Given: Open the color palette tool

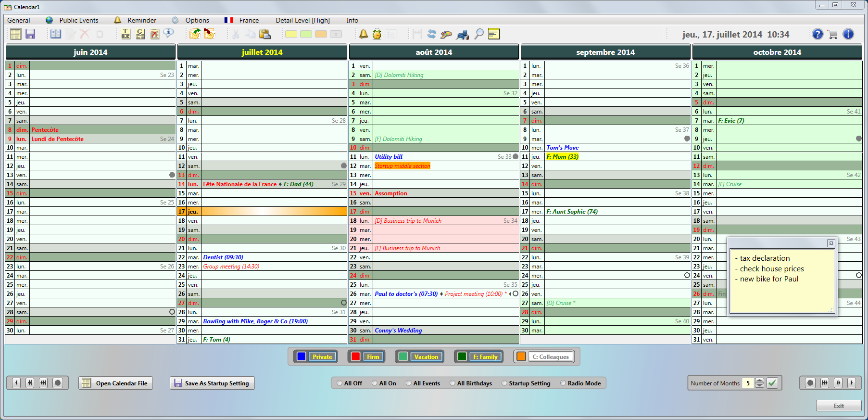Looking at the screenshot, I should pyautogui.click(x=446, y=34).
